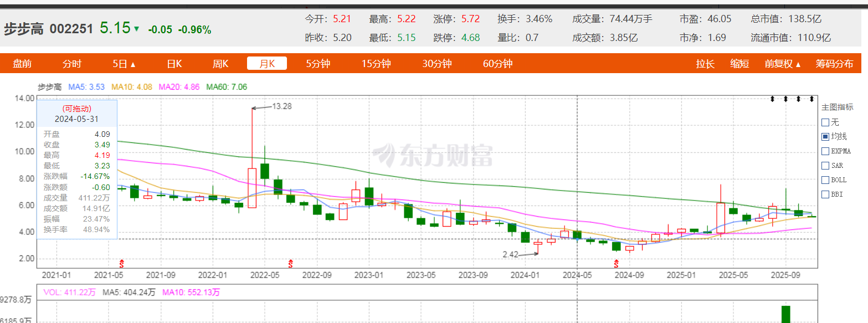Select the 月K monthly chart tab
Viewport: 868px width, 323px height.
click(x=267, y=64)
